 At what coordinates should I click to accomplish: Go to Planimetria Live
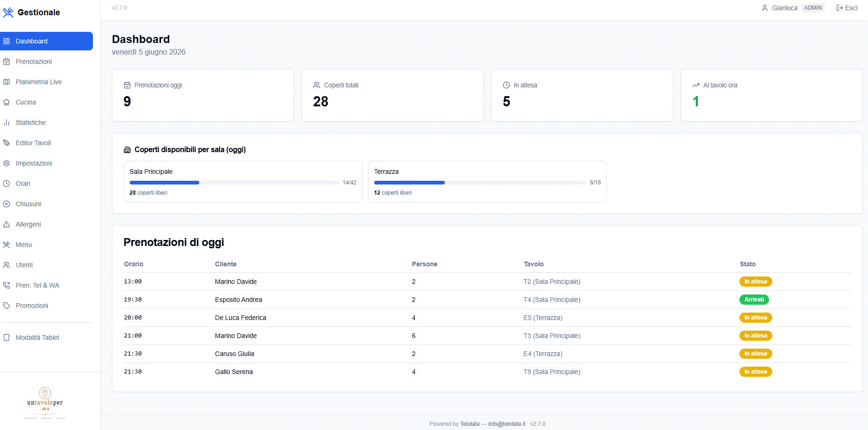[46, 82]
